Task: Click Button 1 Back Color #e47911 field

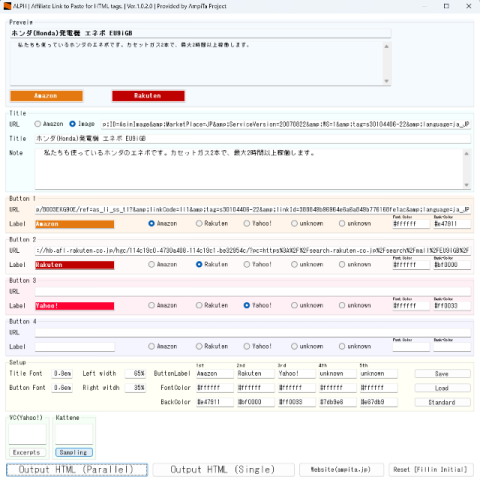Action: (x=452, y=224)
